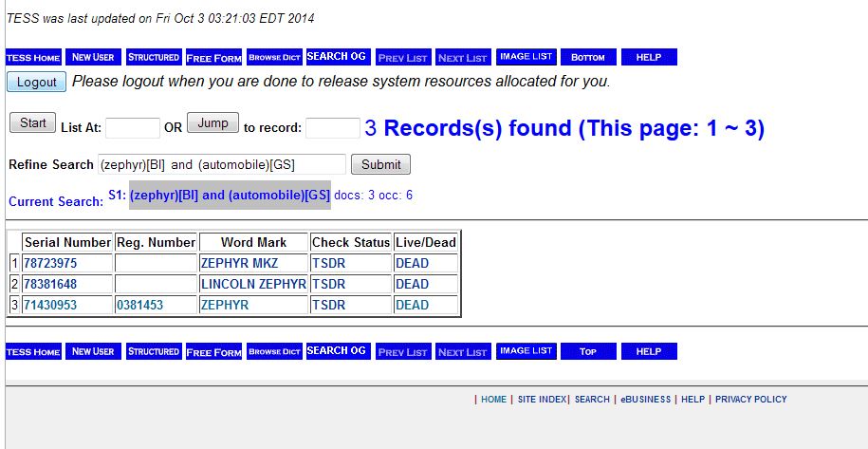Viewport: 868px width, 449px height.
Task: Click the TESS Home button in top navigation
Action: [x=33, y=58]
